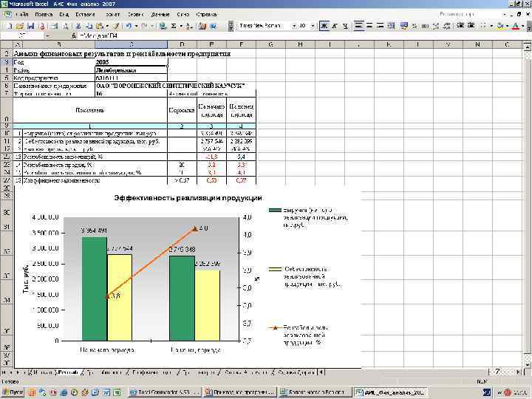Right-align the cell text
Image resolution: width=532 pixels, height=399 pixels.
pos(381,26)
